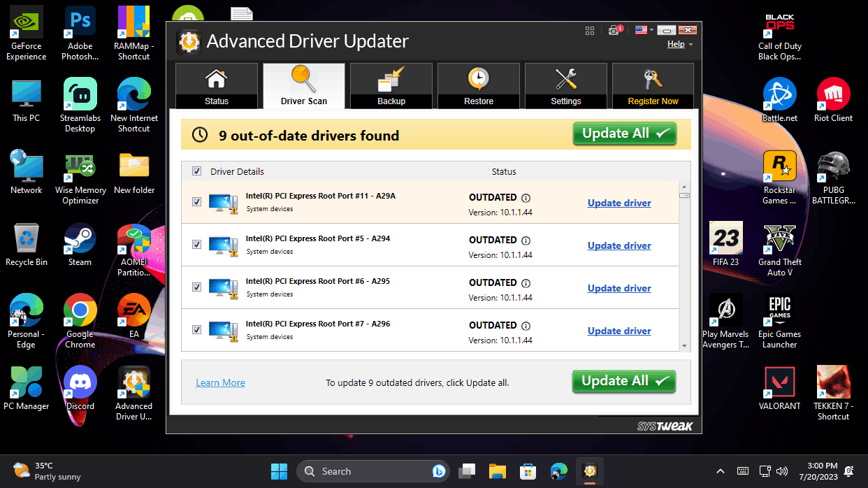Click the bottom Update All button

click(x=624, y=381)
